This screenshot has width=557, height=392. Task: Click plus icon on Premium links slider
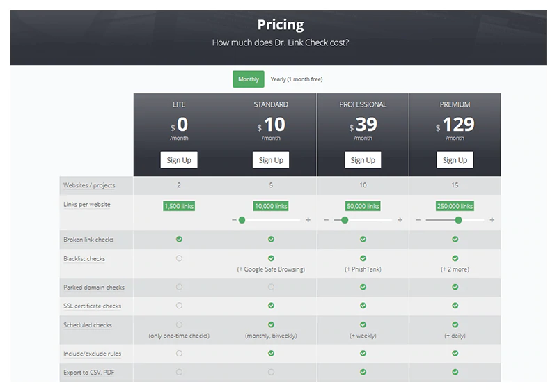(x=492, y=220)
